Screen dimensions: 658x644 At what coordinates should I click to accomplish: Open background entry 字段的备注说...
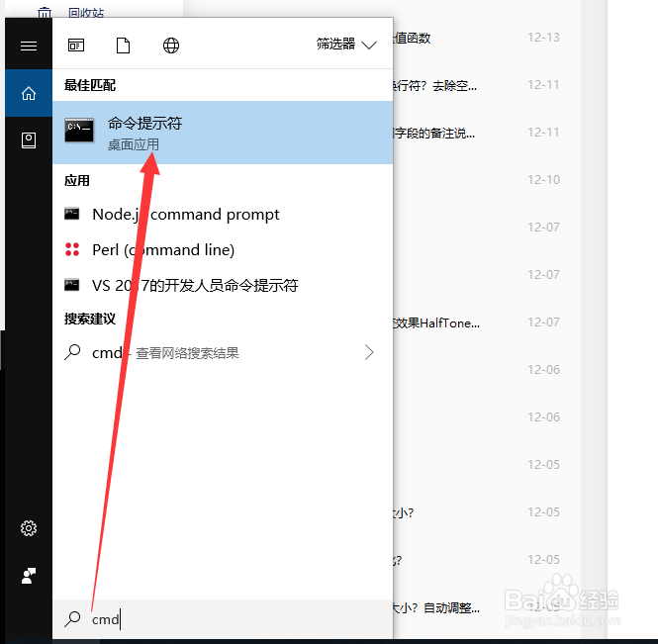coord(434,134)
